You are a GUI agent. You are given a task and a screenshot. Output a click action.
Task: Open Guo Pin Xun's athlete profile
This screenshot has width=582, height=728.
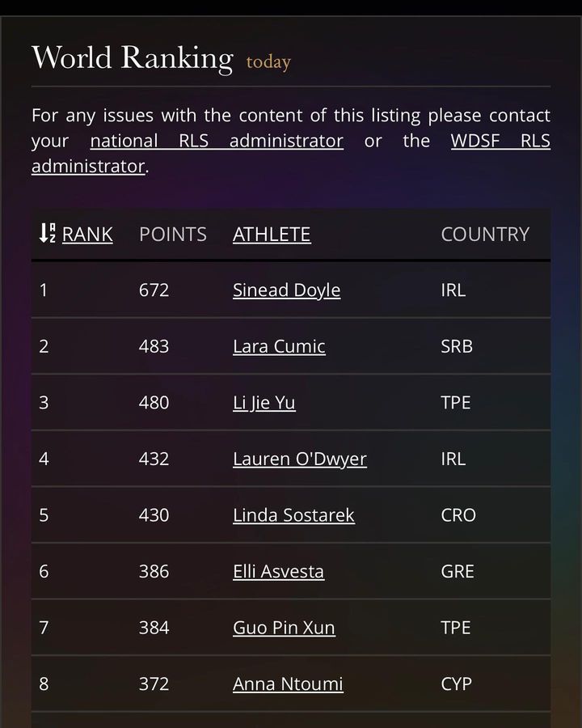click(x=284, y=628)
